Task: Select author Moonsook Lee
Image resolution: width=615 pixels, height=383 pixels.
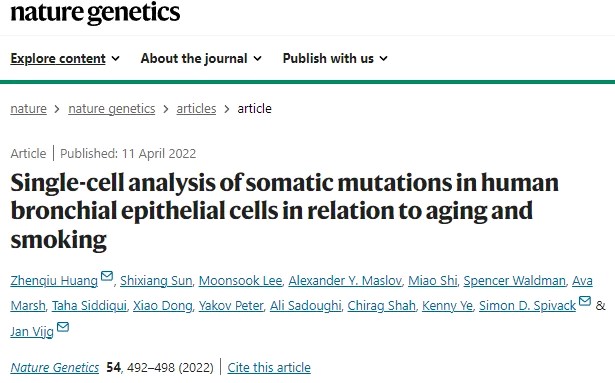Action: click(x=240, y=281)
